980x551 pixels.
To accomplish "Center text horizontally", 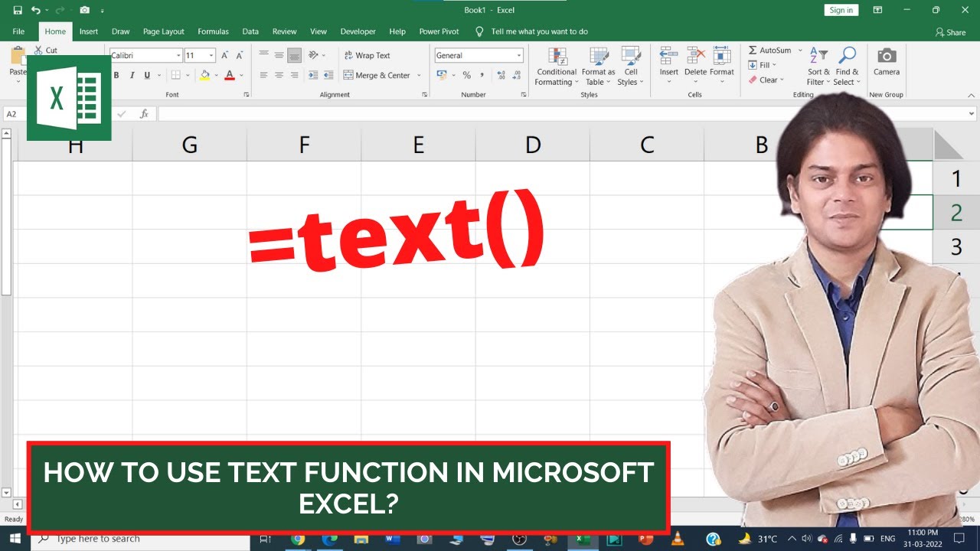I will coord(279,75).
